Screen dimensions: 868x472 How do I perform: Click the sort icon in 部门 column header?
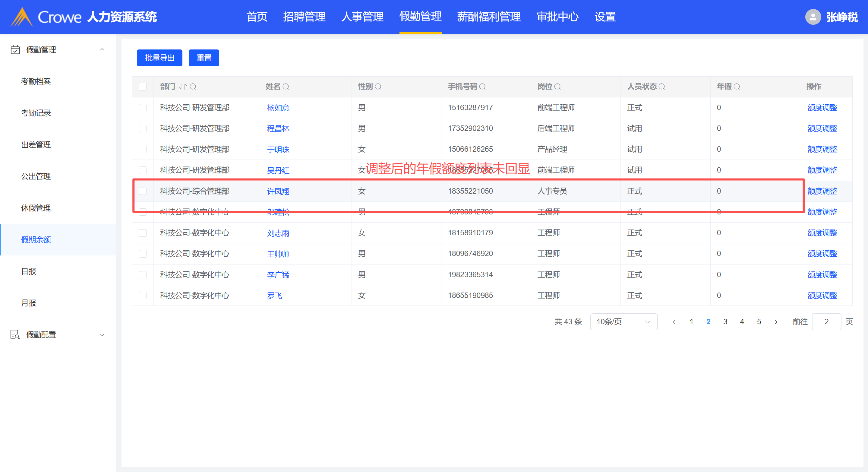183,87
